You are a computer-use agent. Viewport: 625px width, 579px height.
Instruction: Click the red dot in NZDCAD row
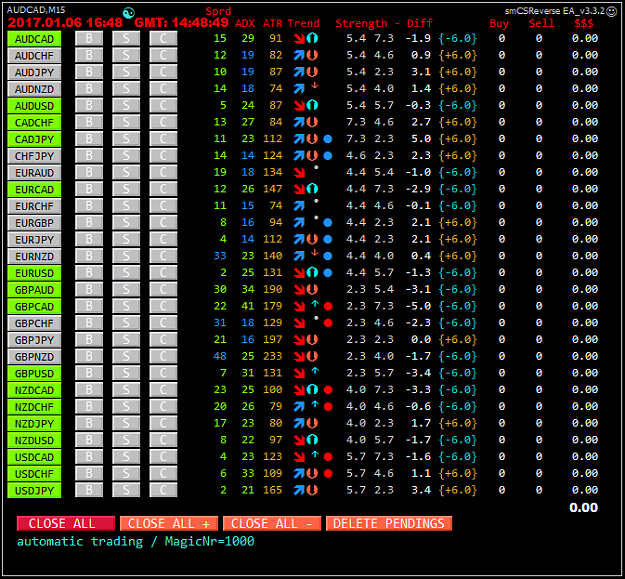(328, 390)
